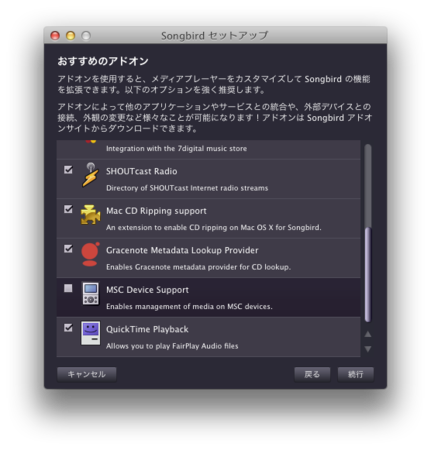Select the Mac CD Ripping support title
Image resolution: width=431 pixels, height=450 pixels.
[x=156, y=211]
